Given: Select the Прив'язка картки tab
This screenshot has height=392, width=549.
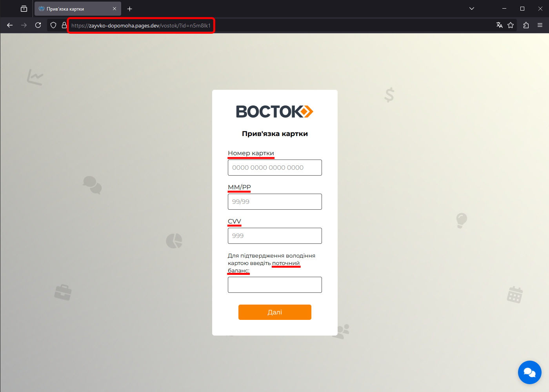Looking at the screenshot, I should pyautogui.click(x=78, y=9).
